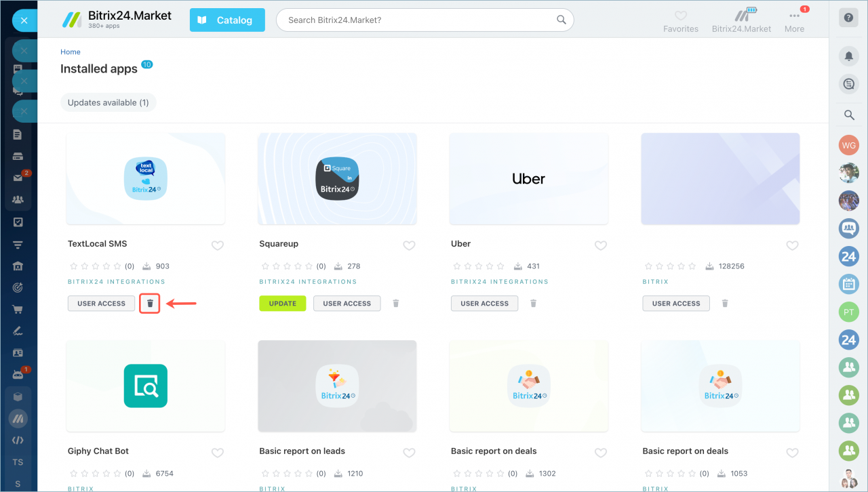Open User Access for Squareup
This screenshot has width=868, height=492.
click(x=347, y=303)
